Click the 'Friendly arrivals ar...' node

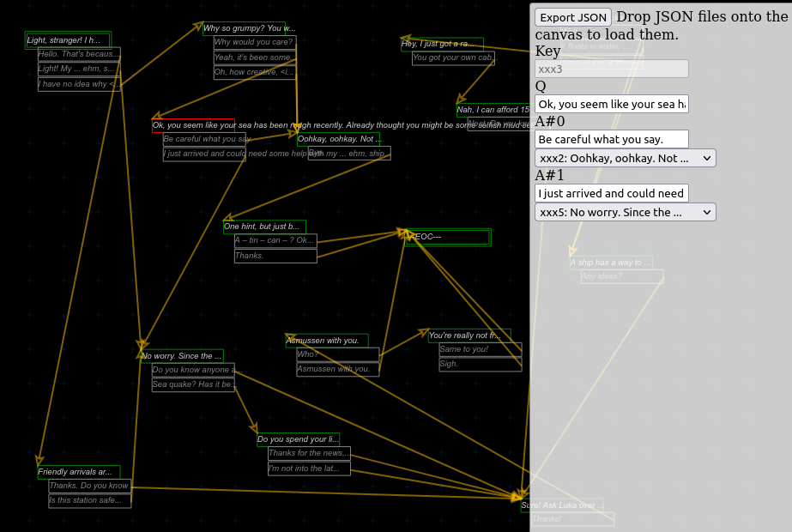[x=79, y=472]
